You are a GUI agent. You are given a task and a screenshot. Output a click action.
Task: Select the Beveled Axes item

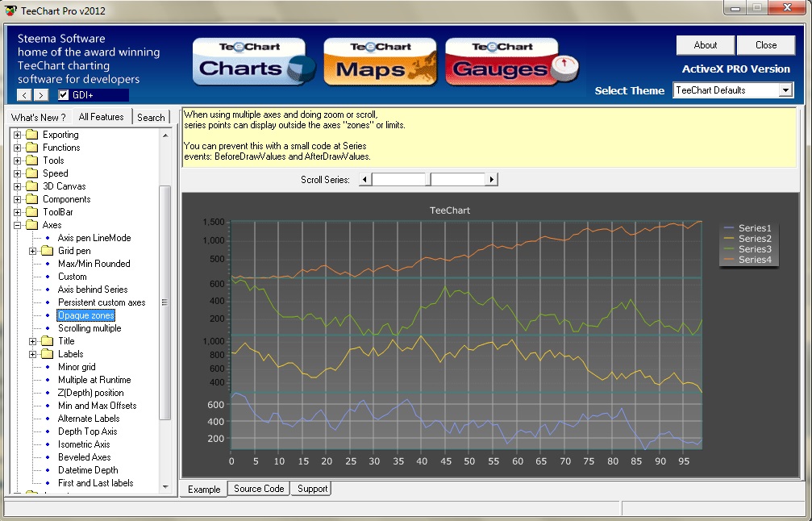tap(85, 458)
